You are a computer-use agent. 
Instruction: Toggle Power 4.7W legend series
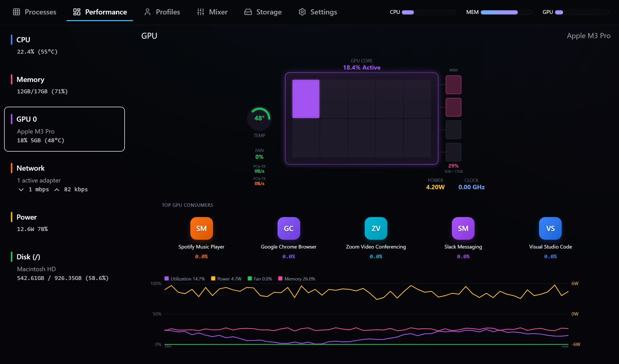(x=226, y=279)
